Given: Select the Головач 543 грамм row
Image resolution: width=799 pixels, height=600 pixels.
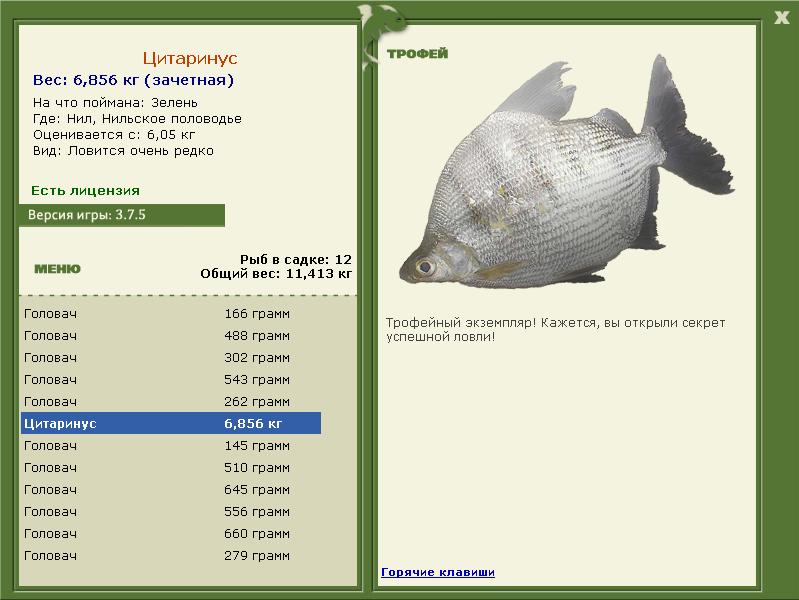Looking at the screenshot, I should click(x=171, y=379).
